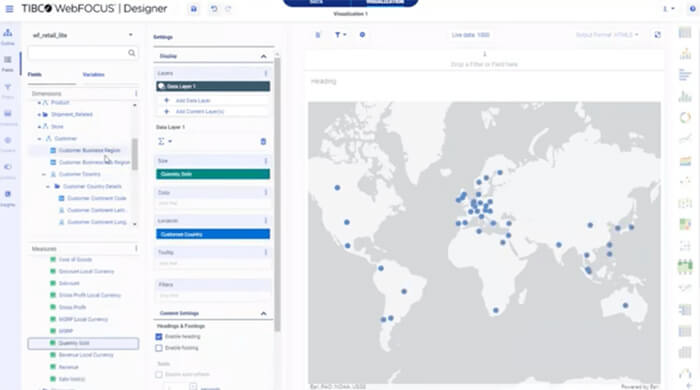Collapse the Customer dimension node

39,139
